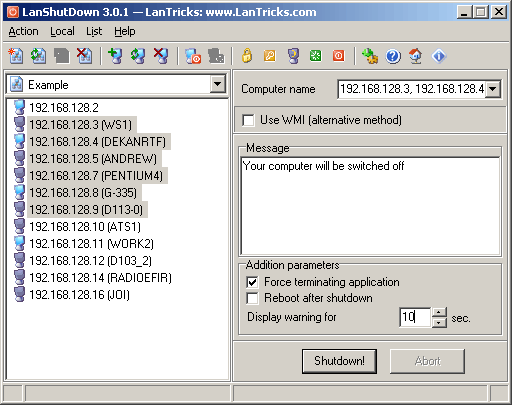Select 192.168.128.2 in the list

tap(64, 108)
